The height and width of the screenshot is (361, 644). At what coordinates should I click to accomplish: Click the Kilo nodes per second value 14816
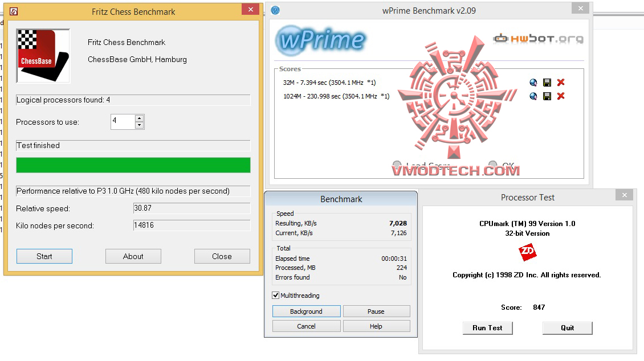point(191,225)
